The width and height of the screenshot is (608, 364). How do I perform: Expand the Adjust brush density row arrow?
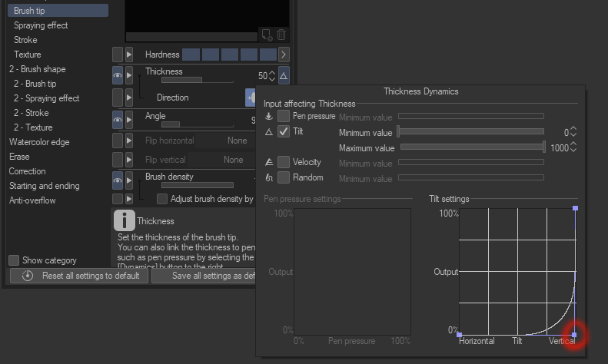coord(129,199)
